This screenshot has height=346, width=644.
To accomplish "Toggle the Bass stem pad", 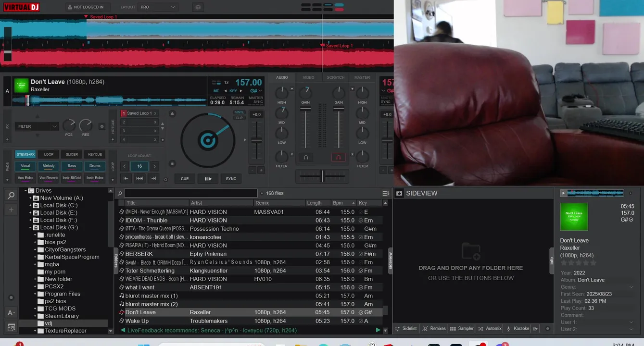I will (72, 166).
